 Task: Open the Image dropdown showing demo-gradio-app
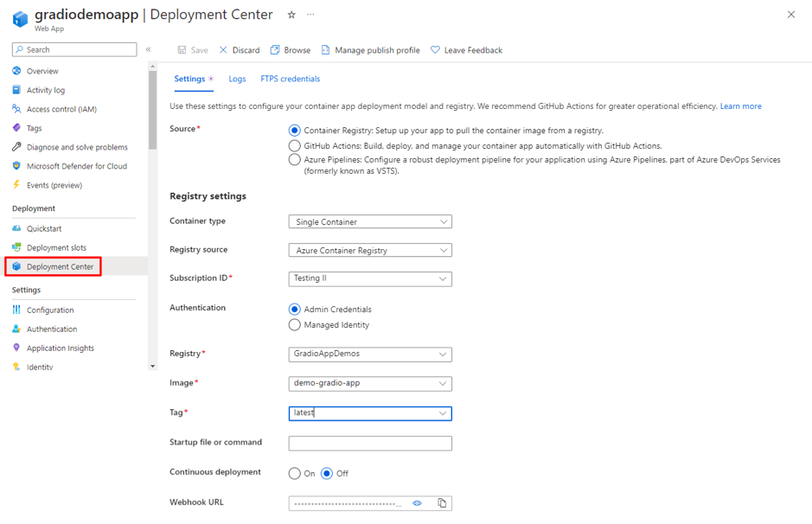click(370, 383)
